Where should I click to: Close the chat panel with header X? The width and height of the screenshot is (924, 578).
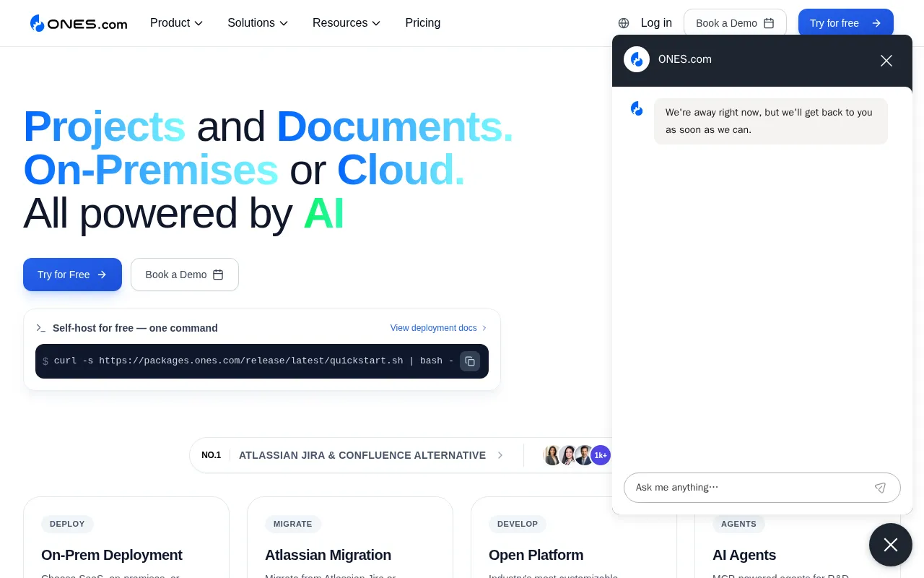[x=886, y=61]
